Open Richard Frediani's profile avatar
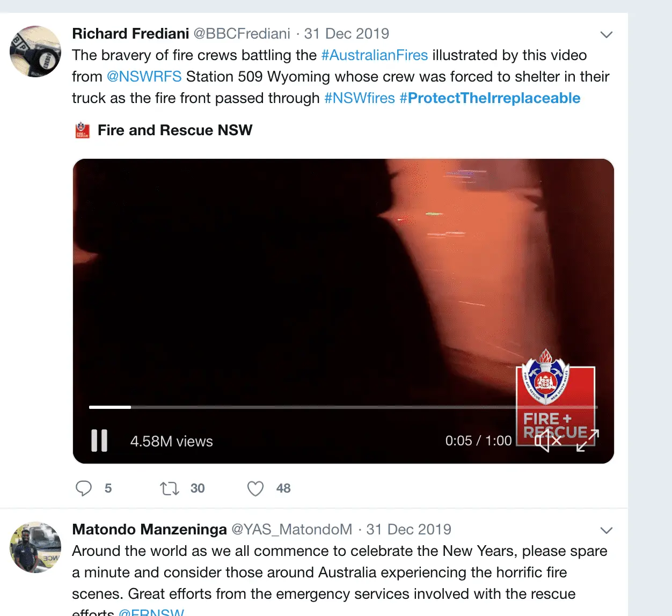This screenshot has height=616, width=672. point(35,52)
